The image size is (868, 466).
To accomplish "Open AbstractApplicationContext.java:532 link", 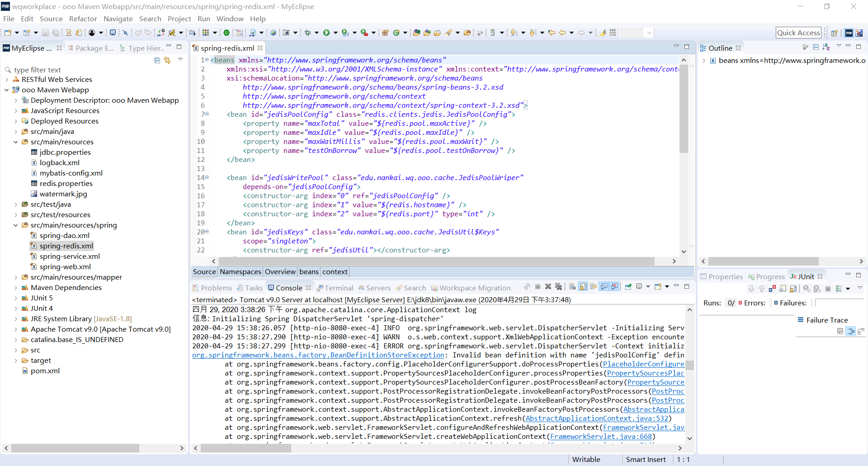I will tap(597, 418).
